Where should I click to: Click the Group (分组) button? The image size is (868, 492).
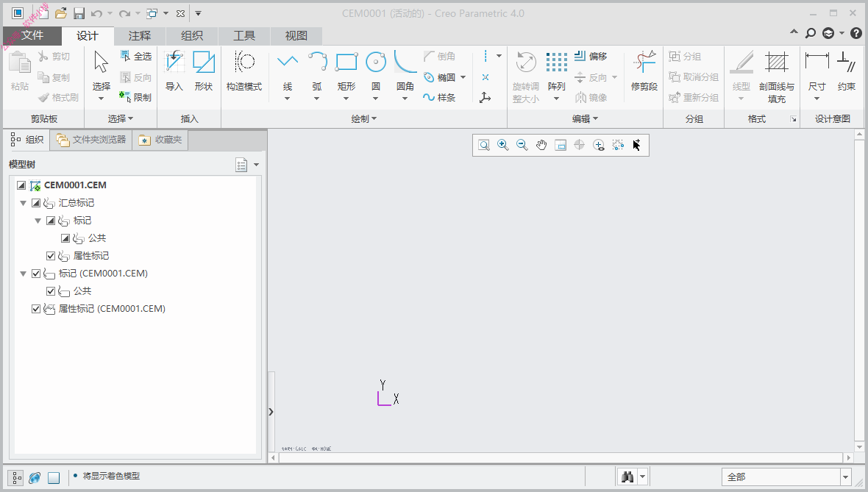click(685, 56)
